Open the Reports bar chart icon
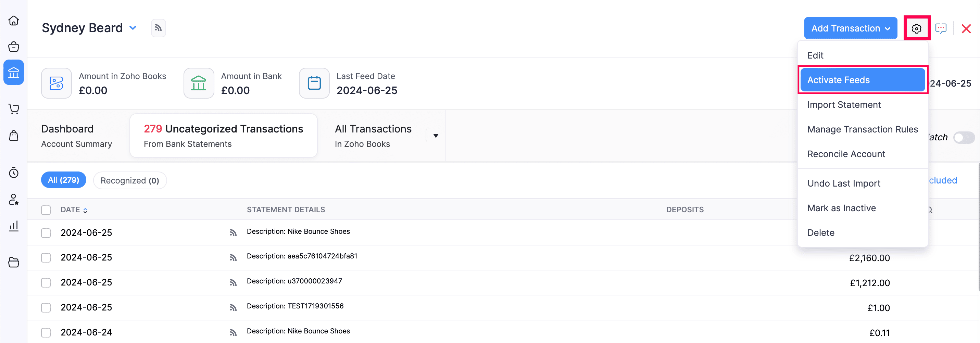 tap(14, 226)
